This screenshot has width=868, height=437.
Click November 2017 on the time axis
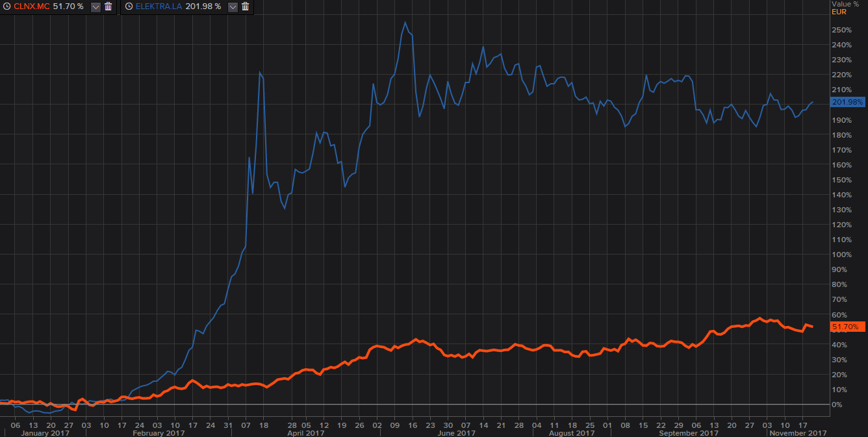798,433
